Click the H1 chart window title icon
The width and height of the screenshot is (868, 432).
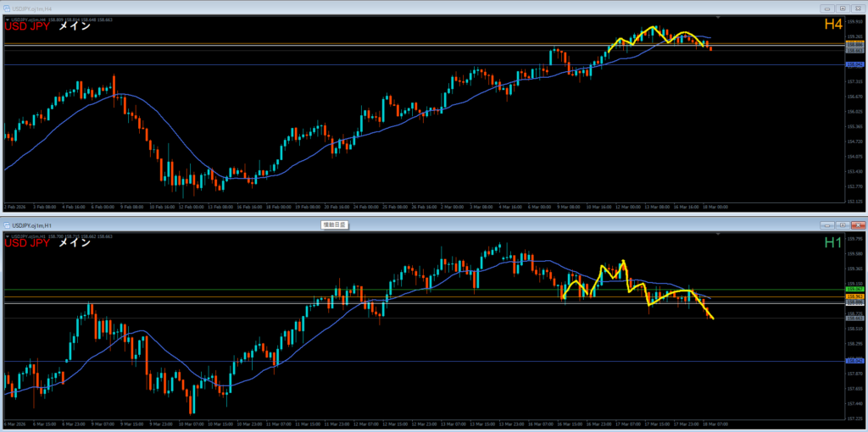pyautogui.click(x=7, y=225)
